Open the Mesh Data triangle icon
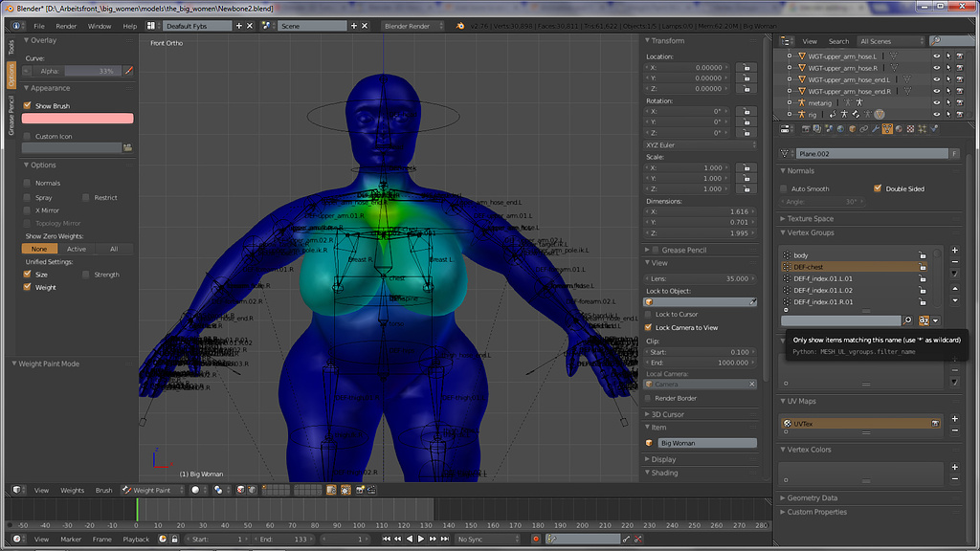The image size is (980, 551). (x=887, y=129)
